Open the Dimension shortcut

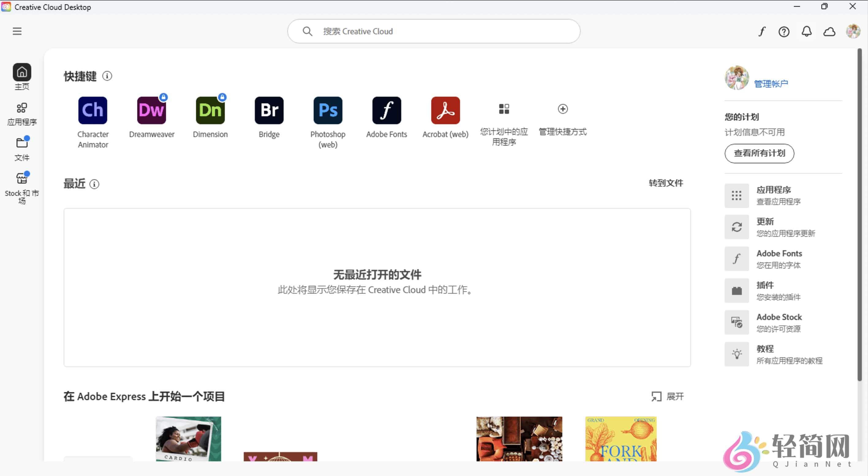[x=210, y=110]
